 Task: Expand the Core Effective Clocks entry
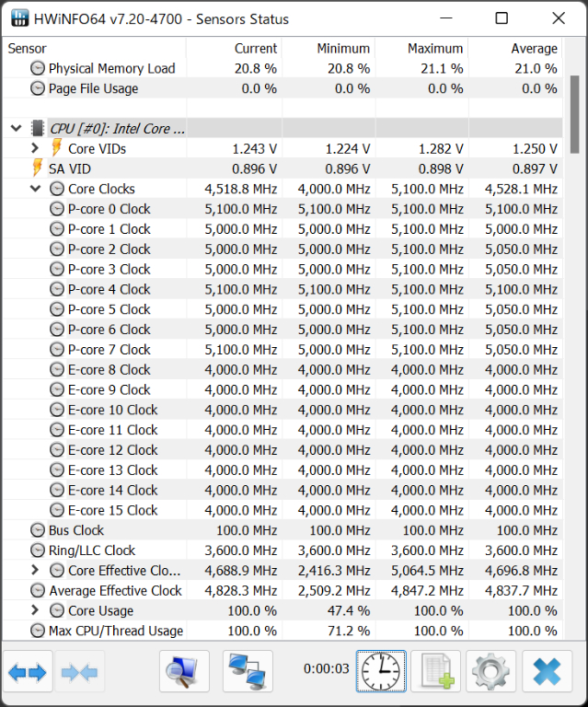pyautogui.click(x=35, y=571)
